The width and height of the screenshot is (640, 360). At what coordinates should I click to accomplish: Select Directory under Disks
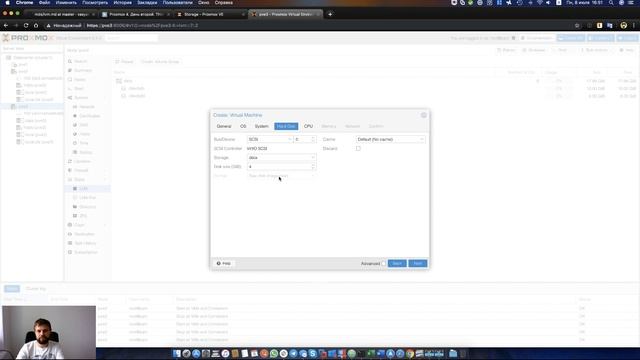(87, 207)
